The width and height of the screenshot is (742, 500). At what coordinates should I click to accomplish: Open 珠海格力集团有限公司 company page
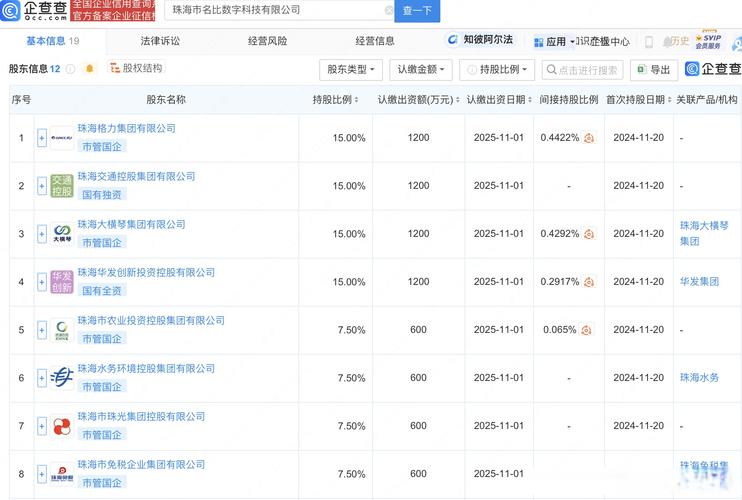(126, 128)
